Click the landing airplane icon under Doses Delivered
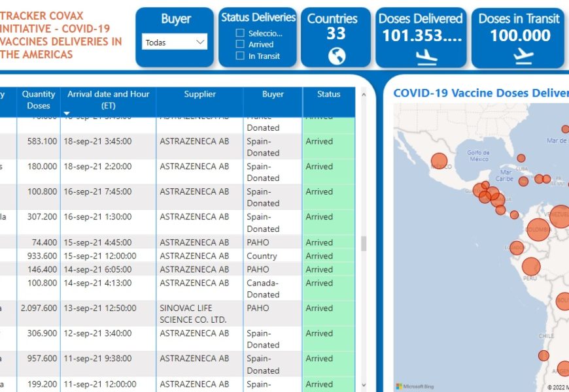This screenshot has width=569, height=392. tap(426, 57)
